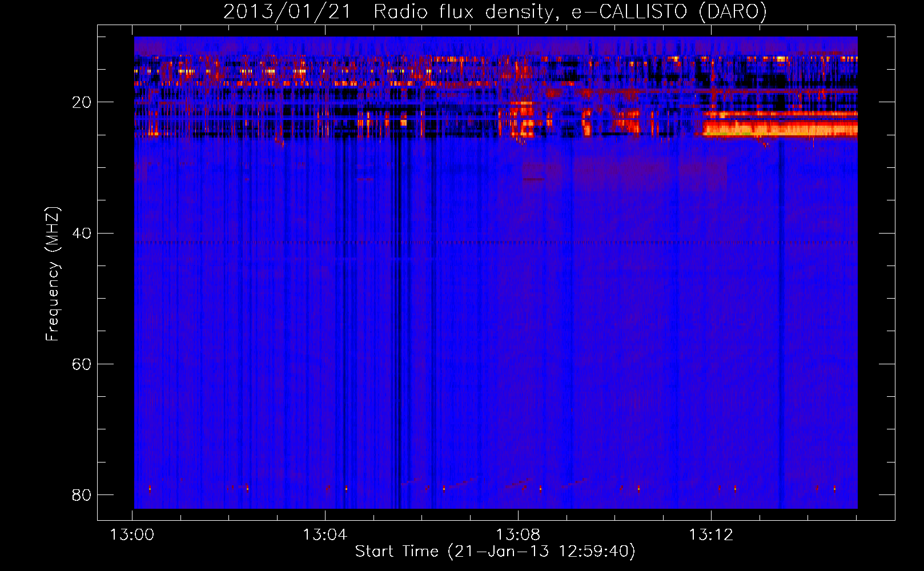
Task: Click the 20 MHz frequency tick label
Action: [x=82, y=102]
